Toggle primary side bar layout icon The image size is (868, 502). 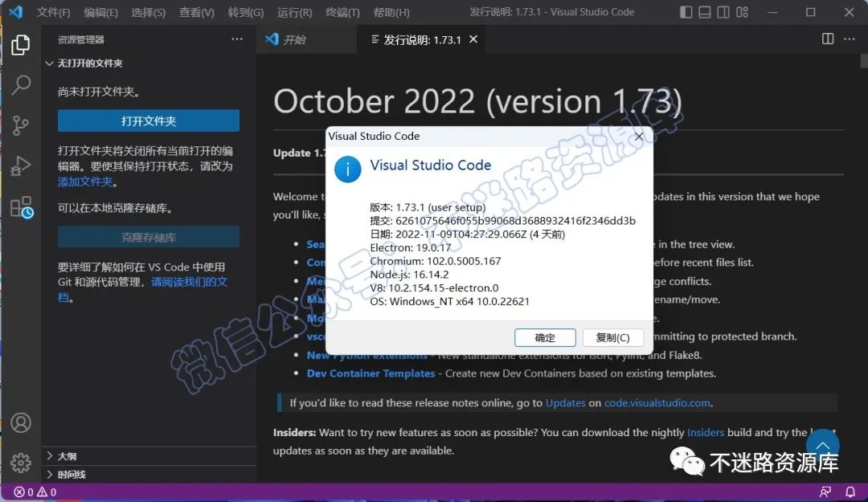tap(686, 12)
